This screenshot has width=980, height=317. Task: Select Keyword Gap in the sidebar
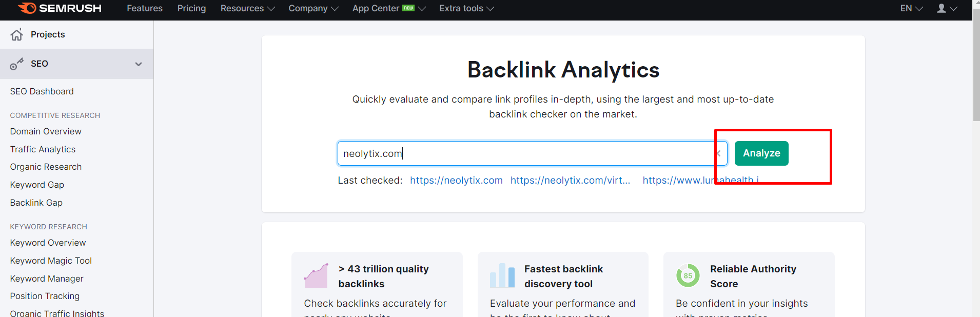37,185
